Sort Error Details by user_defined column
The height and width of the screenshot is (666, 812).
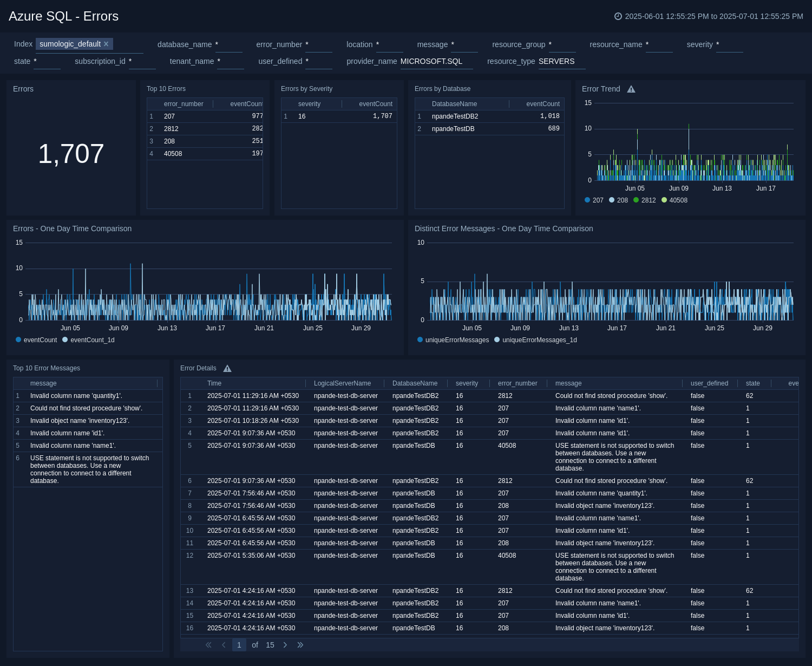pos(709,383)
